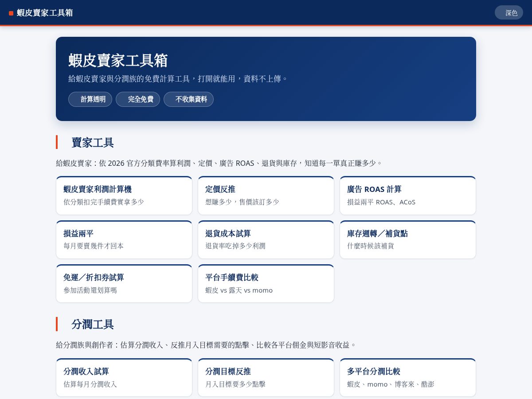Open the 多平台分潤比較 card
Viewport: 532px width, 399px height.
408,378
